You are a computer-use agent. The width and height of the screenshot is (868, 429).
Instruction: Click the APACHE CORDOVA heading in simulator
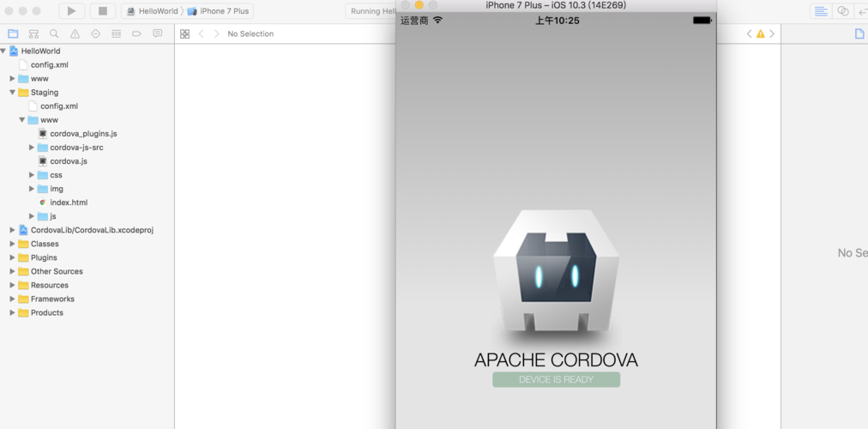(556, 360)
